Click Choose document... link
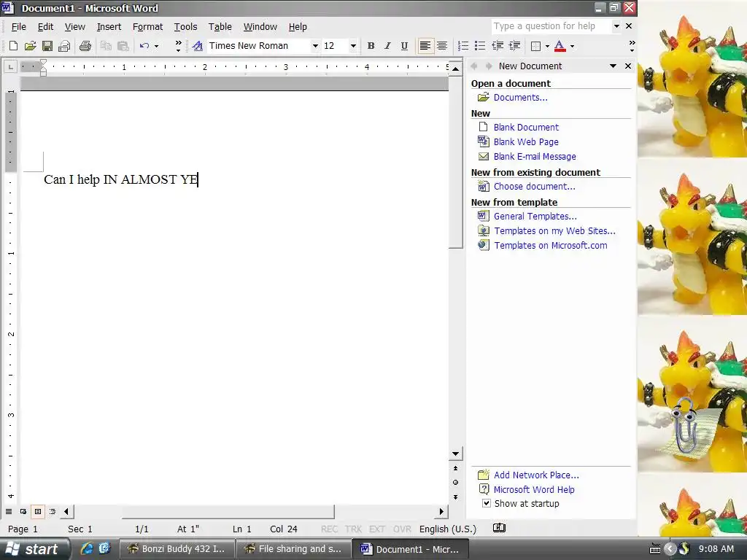The image size is (747, 560). 535,187
